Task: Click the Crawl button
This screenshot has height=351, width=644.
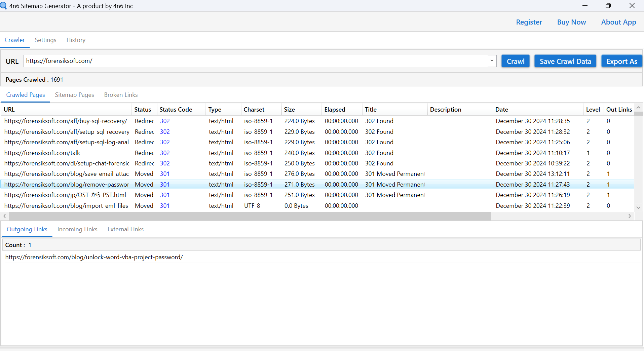Action: 515,61
